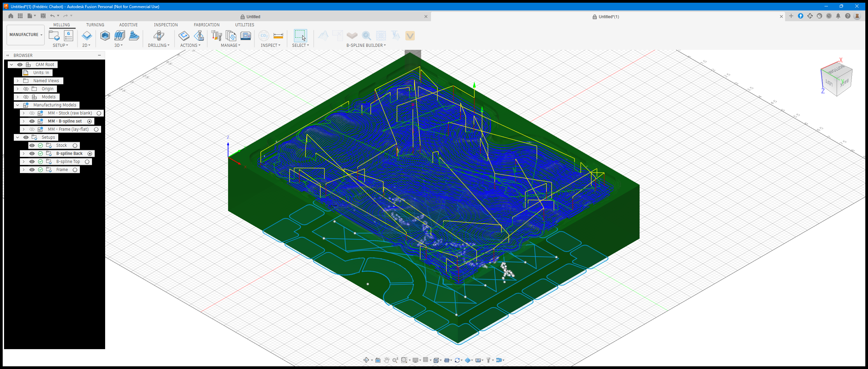This screenshot has height=369, width=868.
Task: Click the Home view icon
Action: (x=11, y=16)
